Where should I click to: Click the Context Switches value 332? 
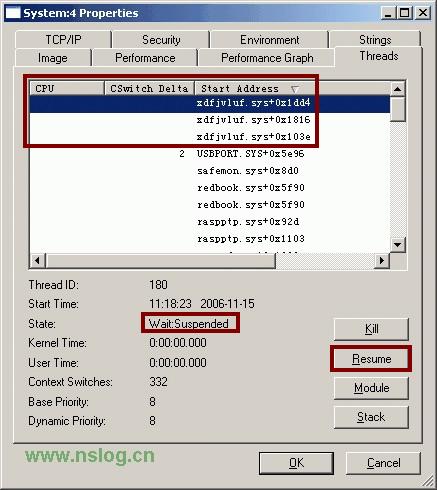point(158,382)
